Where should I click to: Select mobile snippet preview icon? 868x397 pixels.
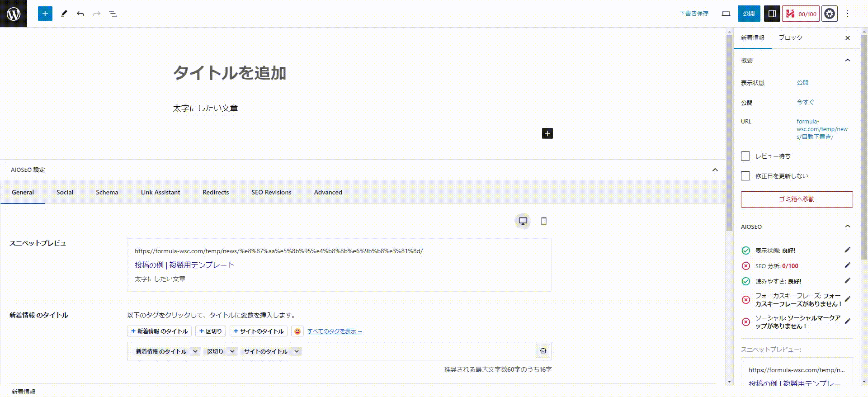coord(544,221)
